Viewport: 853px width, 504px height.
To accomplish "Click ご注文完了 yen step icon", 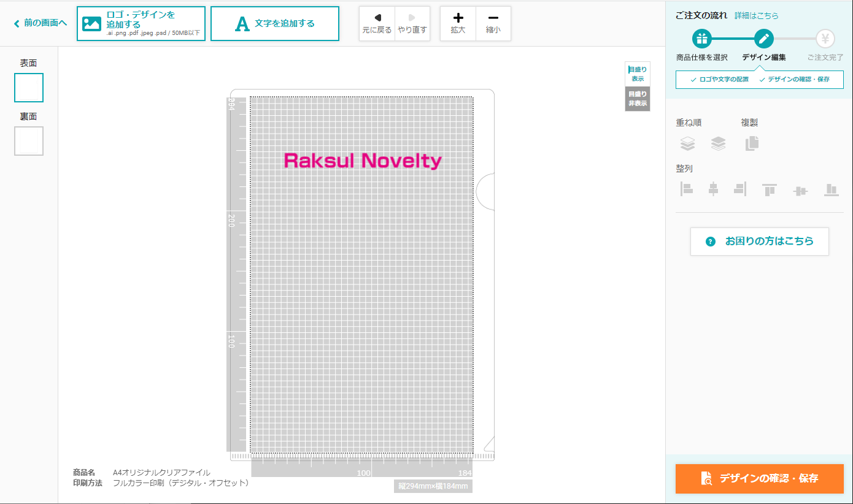I will pyautogui.click(x=825, y=39).
